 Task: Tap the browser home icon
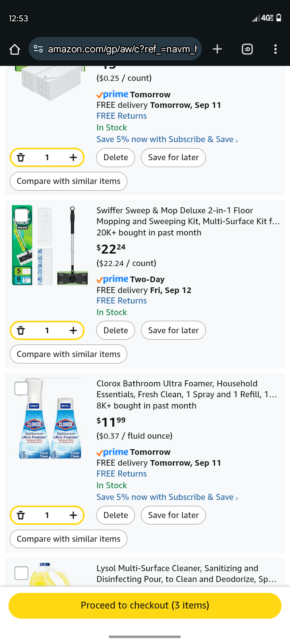tap(15, 49)
